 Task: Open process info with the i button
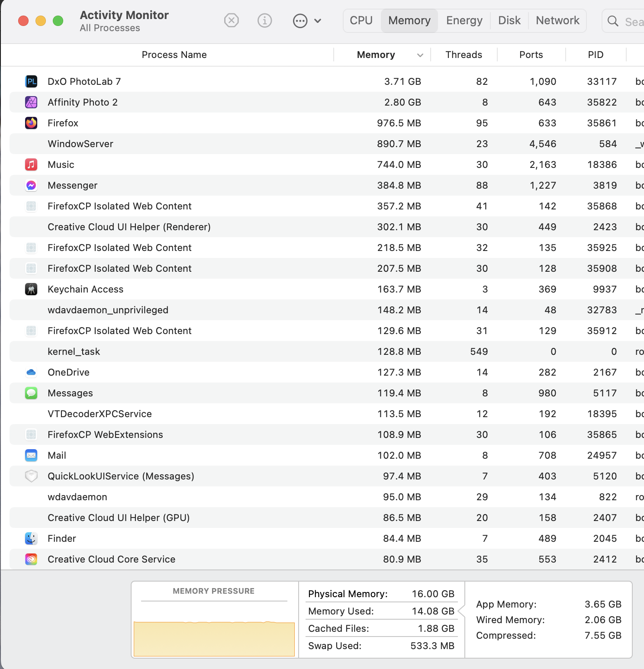coord(264,20)
